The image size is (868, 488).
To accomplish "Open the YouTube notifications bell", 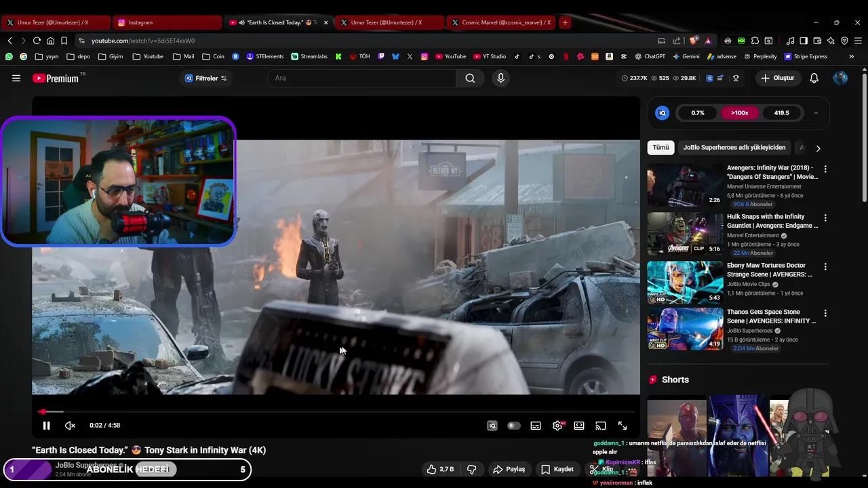I will click(814, 78).
